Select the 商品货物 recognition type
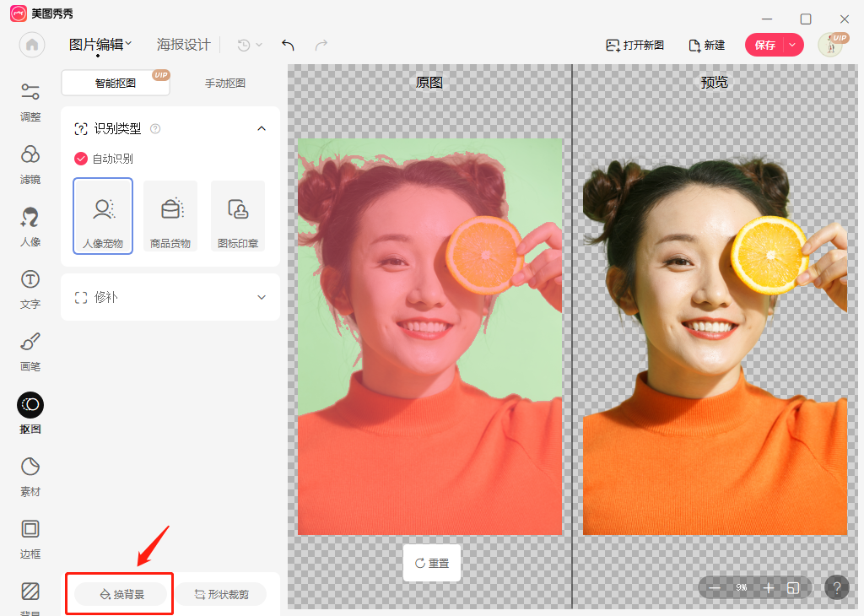864x616 pixels. point(170,216)
